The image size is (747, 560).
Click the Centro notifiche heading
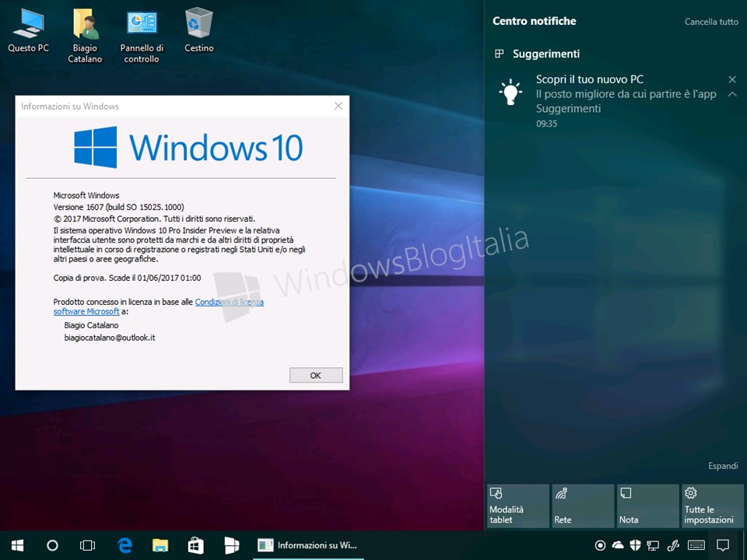click(534, 21)
